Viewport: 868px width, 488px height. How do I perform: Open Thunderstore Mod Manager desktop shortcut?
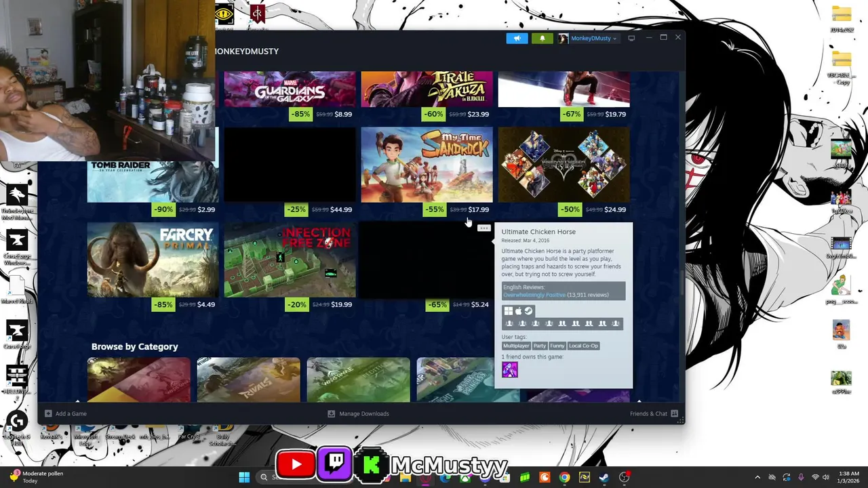pos(18,202)
